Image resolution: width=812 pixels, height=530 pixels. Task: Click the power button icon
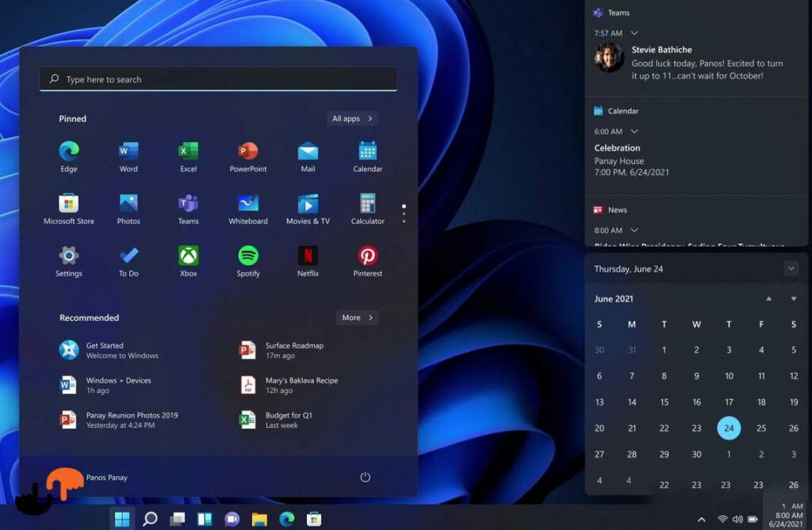point(365,477)
